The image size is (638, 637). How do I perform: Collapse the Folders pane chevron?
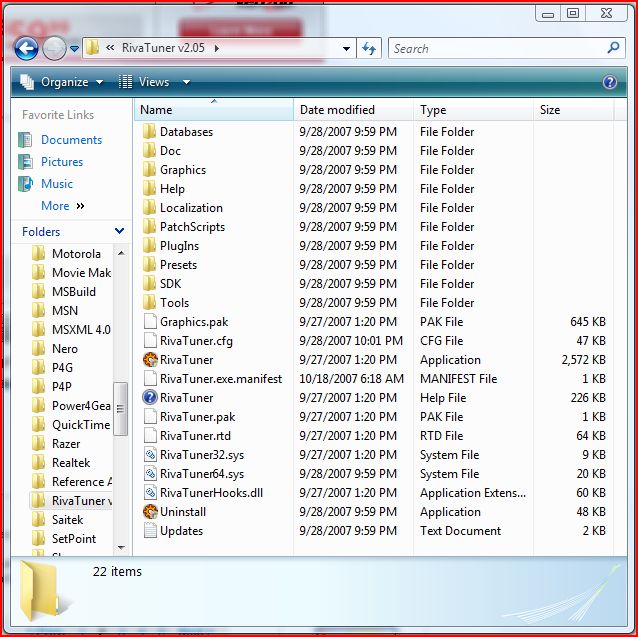120,231
